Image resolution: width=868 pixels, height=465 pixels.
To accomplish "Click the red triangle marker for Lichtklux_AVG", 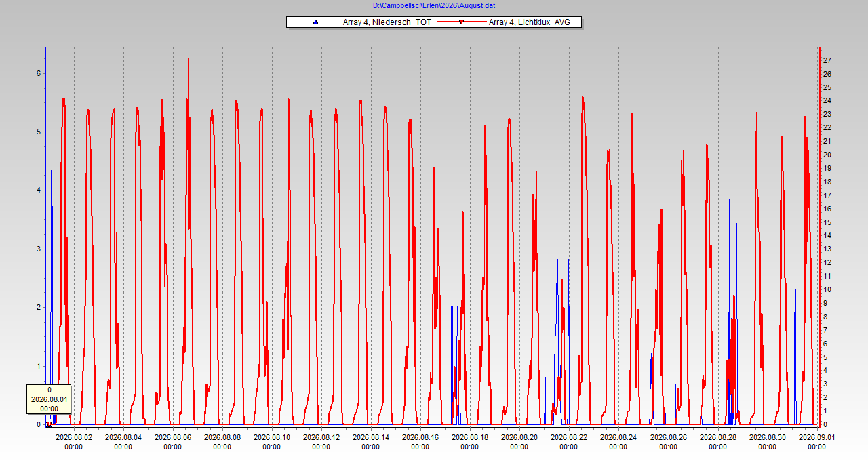I will pos(461,22).
